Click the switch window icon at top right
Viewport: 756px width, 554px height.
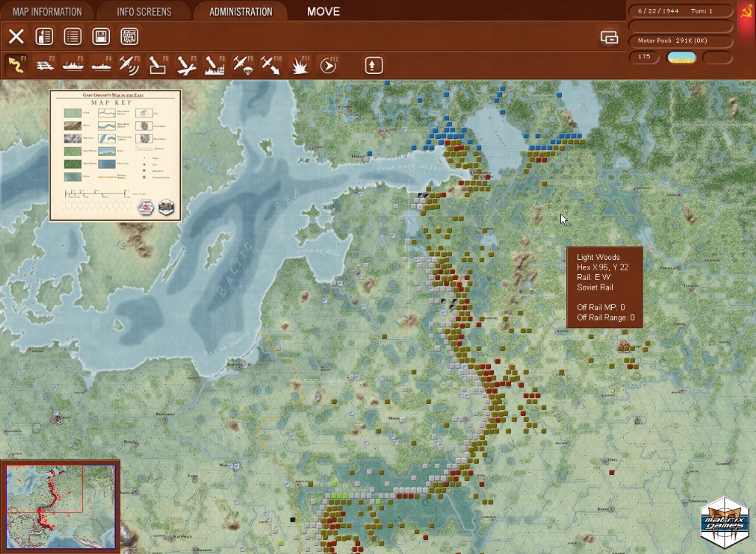coord(609,38)
